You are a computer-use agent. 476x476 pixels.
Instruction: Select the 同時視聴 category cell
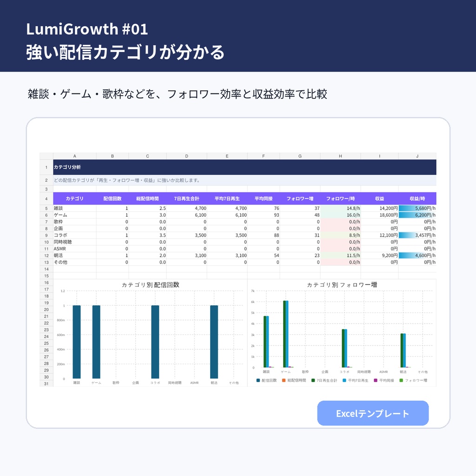[x=75, y=242]
